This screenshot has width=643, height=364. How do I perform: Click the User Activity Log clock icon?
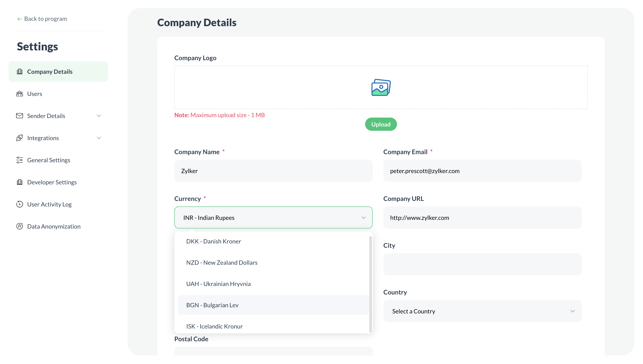pos(20,204)
